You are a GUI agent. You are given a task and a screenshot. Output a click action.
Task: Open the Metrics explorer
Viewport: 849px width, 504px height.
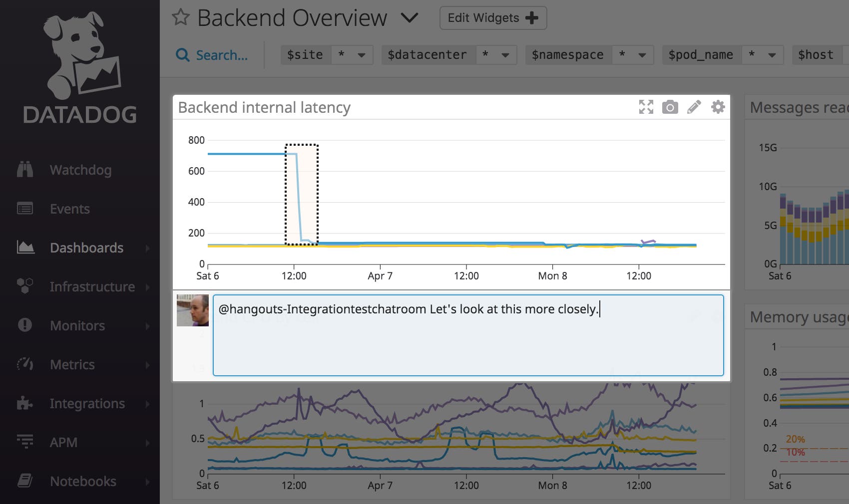(72, 364)
